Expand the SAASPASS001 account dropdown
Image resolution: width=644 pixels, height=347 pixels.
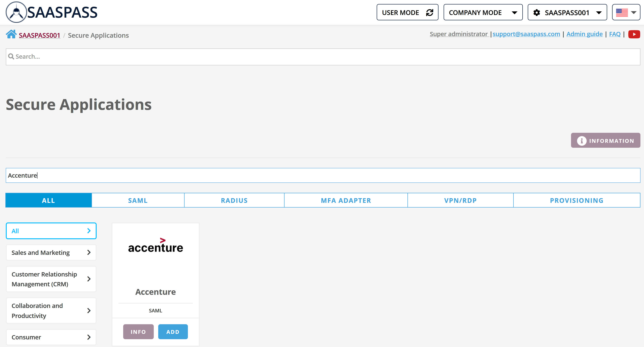pyautogui.click(x=599, y=12)
